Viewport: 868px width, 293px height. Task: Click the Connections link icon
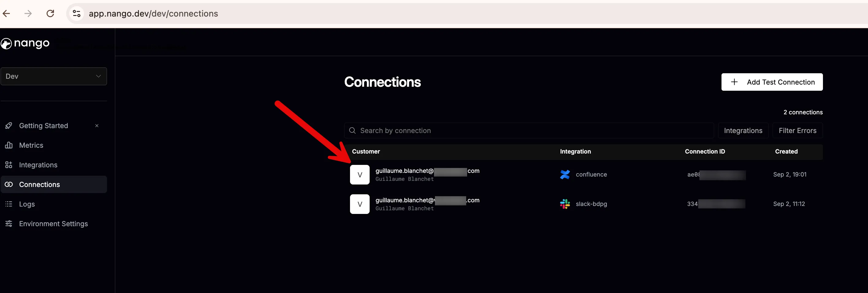click(x=9, y=184)
